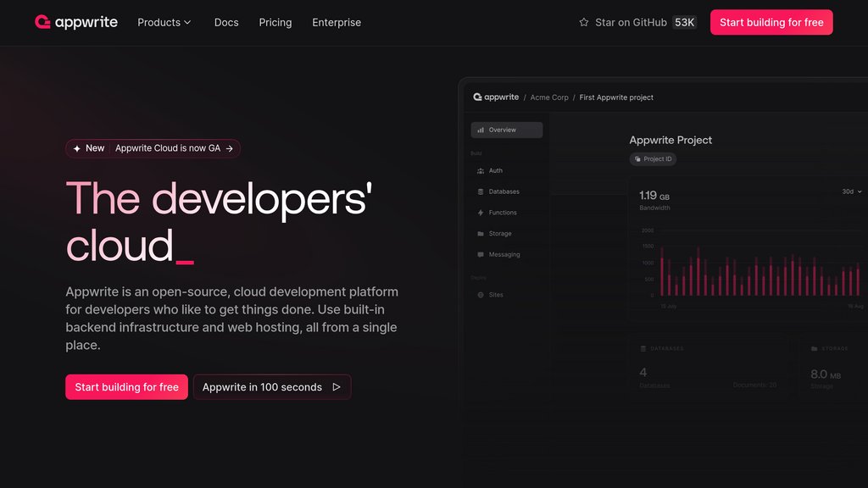Select the Auth section icon in sidebar
Image resolution: width=868 pixels, height=488 pixels.
click(480, 170)
